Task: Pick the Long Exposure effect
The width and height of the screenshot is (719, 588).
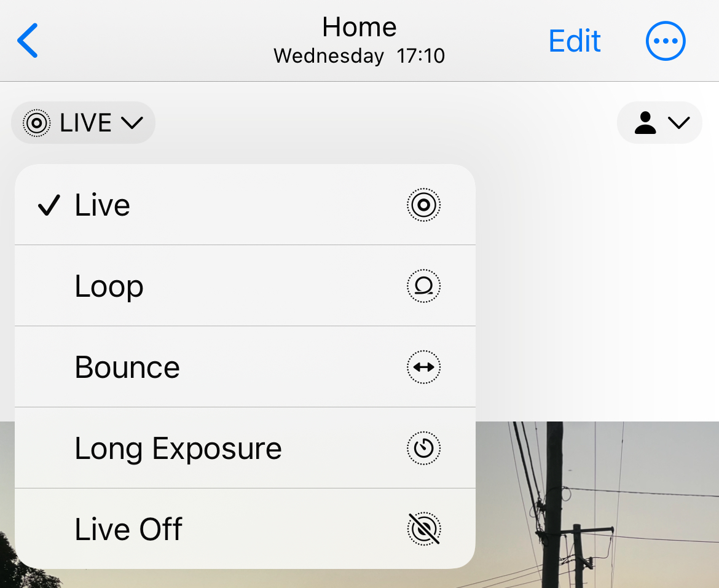Action: pos(178,449)
